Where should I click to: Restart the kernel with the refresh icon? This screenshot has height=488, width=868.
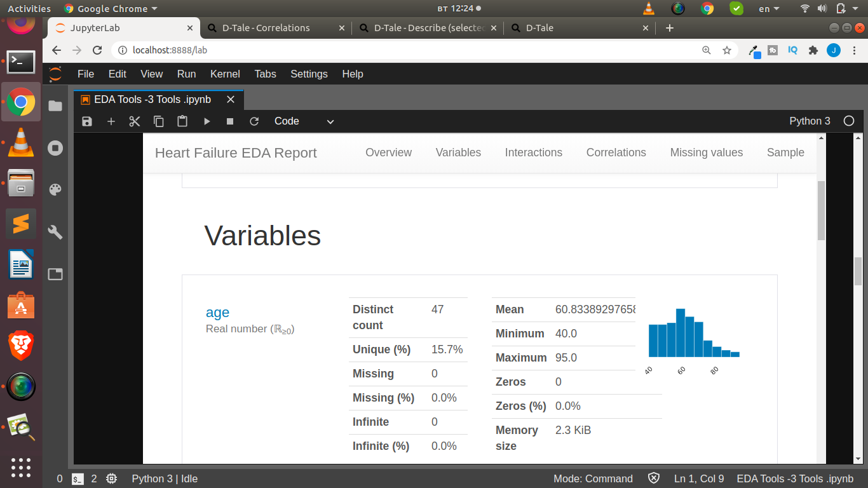tap(254, 121)
